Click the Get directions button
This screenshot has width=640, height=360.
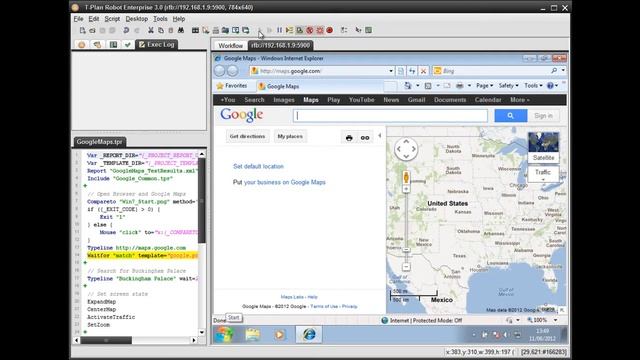point(247,136)
